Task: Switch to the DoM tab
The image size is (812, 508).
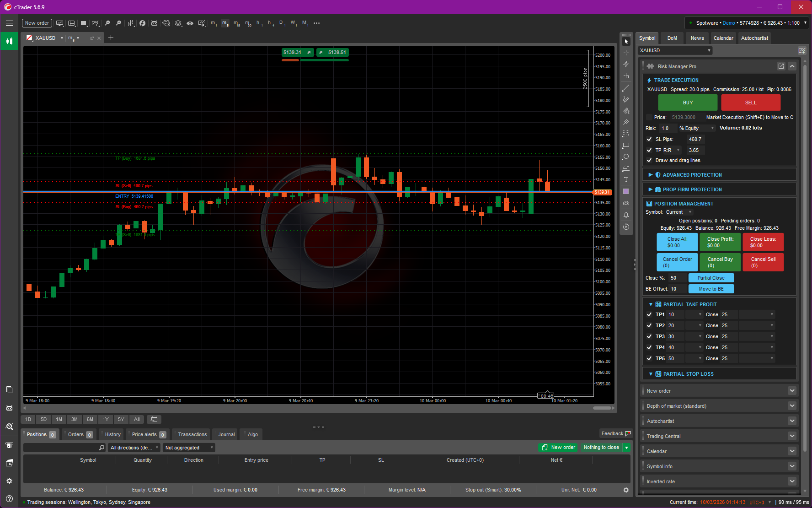Action: click(x=672, y=38)
